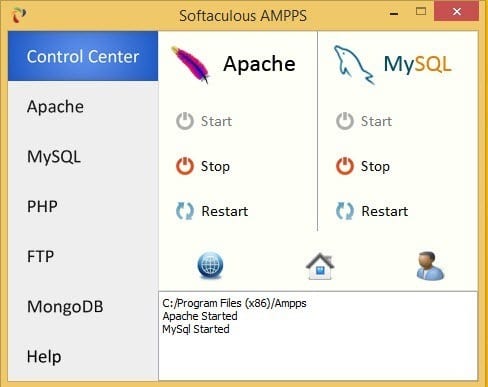Open the Apache sidebar menu

(83, 107)
